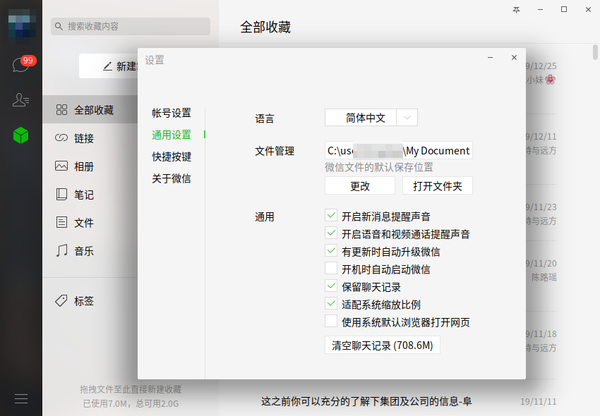
Task: Disable 有更新时自动升级微信 checkbox
Action: pos(331,251)
